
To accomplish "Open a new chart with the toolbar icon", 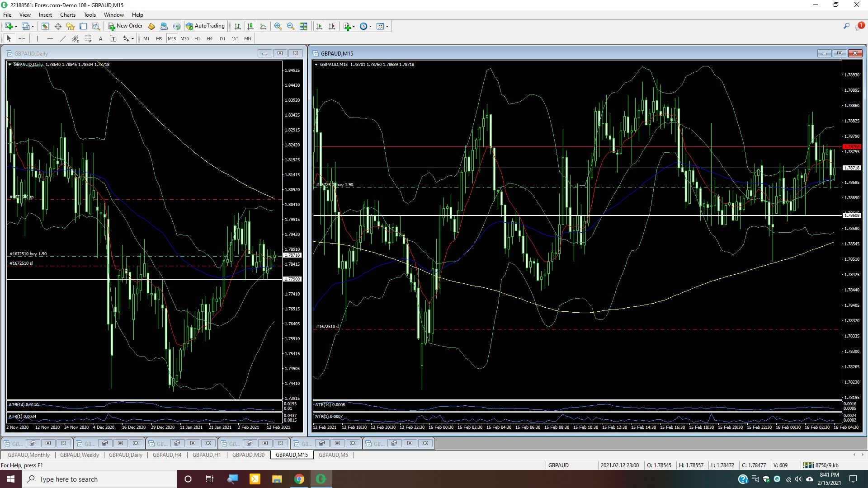I will tap(9, 26).
